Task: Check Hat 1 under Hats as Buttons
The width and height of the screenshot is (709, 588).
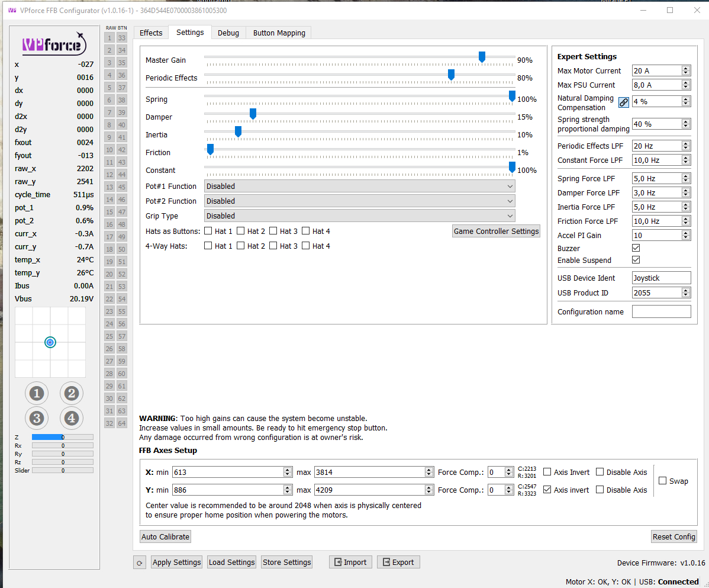Action: 209,231
